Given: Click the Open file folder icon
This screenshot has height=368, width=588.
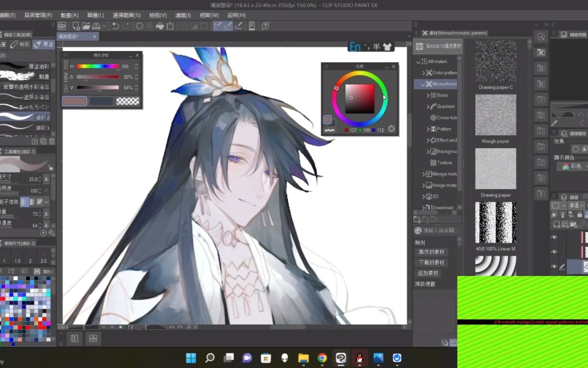Looking at the screenshot, I should click(86, 26).
